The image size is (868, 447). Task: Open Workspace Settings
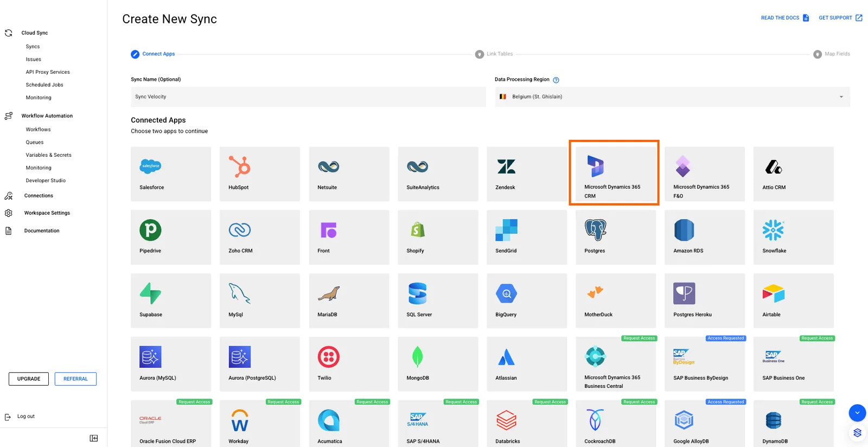(47, 213)
